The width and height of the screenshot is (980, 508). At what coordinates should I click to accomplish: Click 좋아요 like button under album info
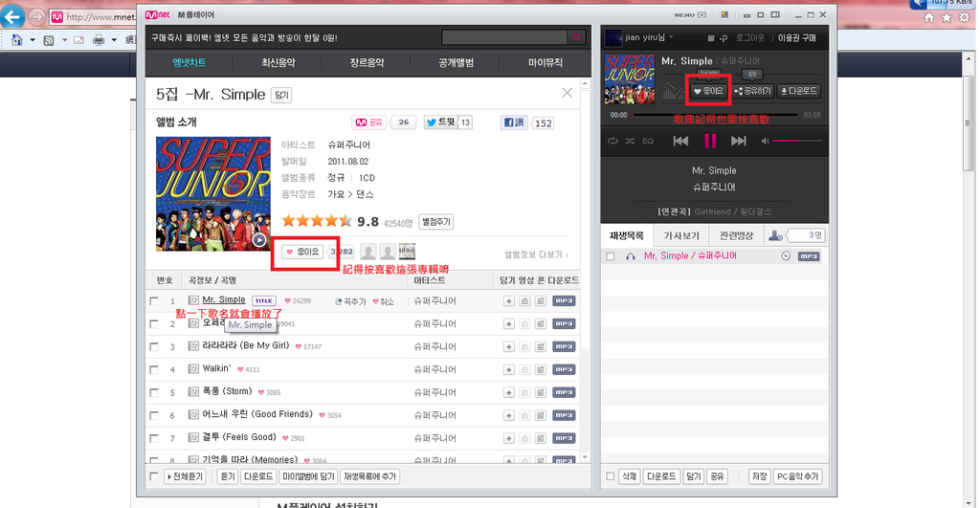pyautogui.click(x=302, y=252)
